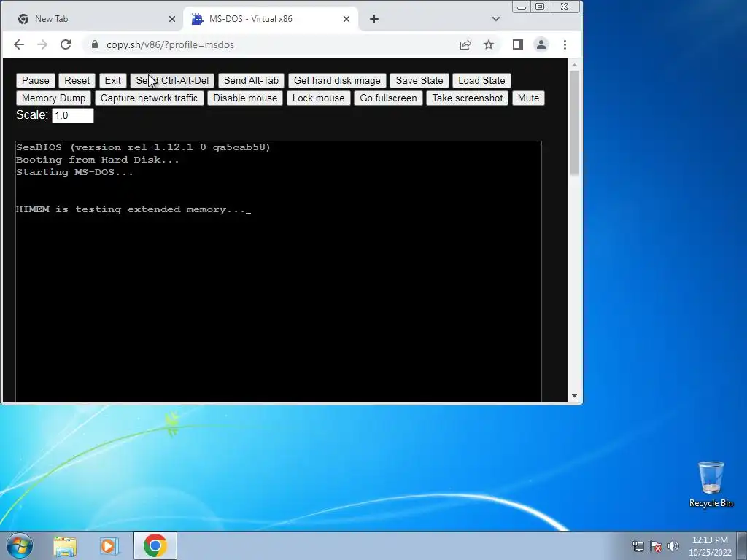Click Take screenshot
The height and width of the screenshot is (560, 747).
[468, 98]
